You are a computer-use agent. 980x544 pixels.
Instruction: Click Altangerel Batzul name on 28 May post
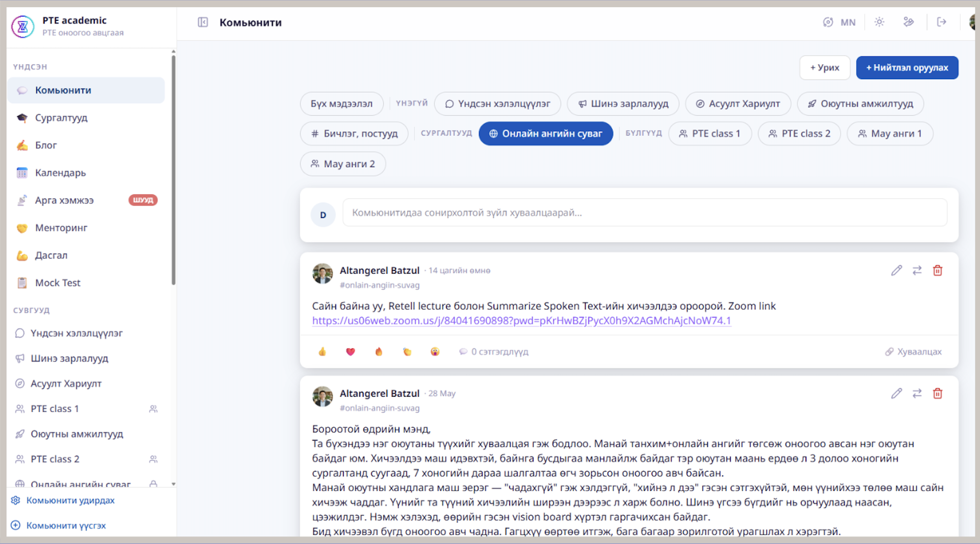coord(379,393)
